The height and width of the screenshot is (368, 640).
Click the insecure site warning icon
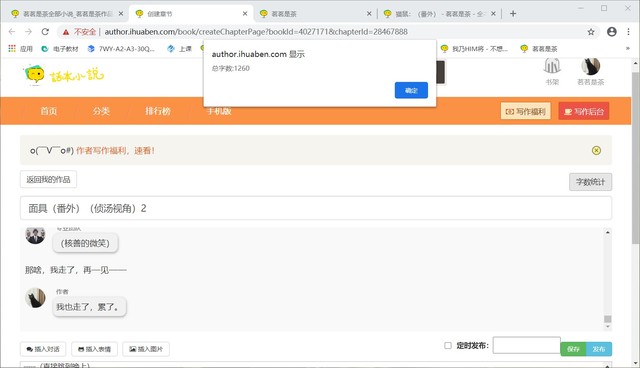[66, 32]
